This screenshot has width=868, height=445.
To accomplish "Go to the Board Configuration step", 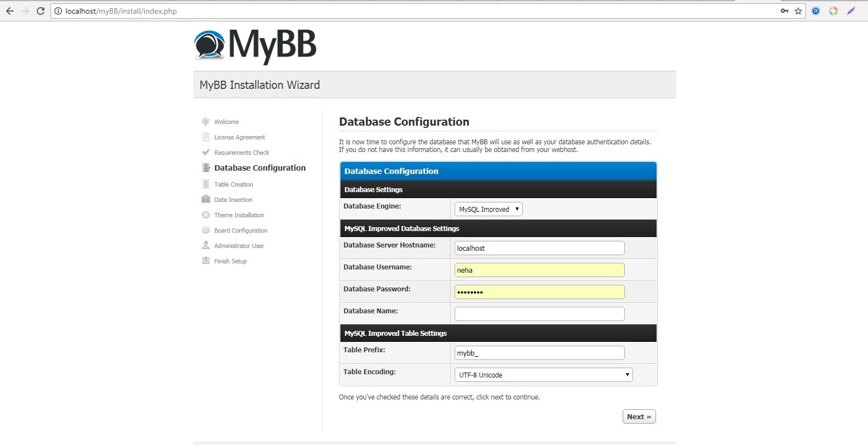I will 240,230.
